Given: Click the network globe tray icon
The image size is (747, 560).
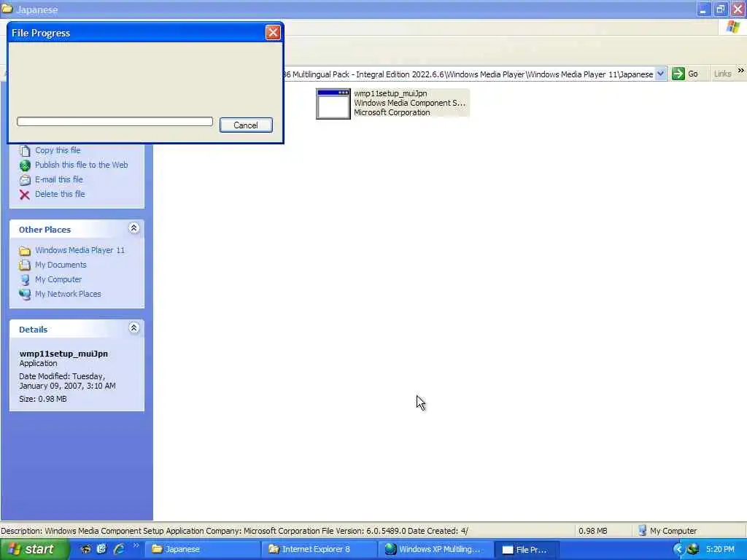Looking at the screenshot, I should (693, 549).
